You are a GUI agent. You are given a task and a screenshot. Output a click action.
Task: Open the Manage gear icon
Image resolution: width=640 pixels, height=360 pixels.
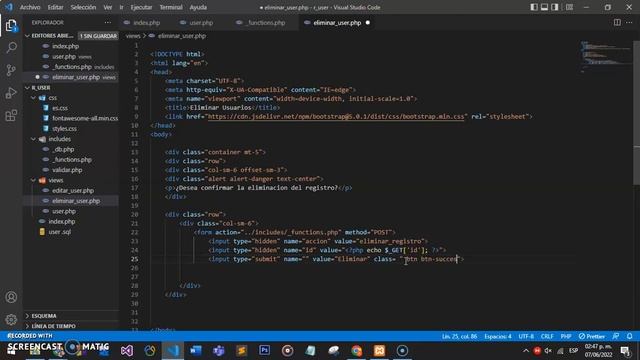click(x=11, y=319)
